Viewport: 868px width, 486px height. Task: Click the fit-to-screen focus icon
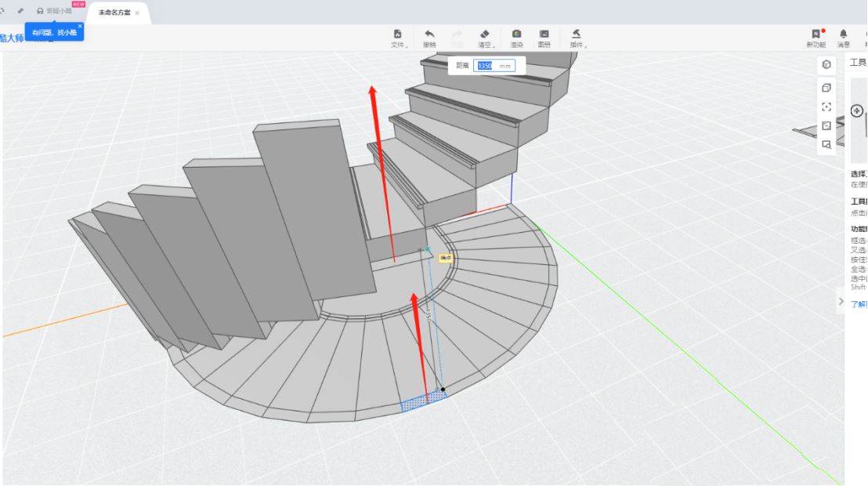point(826,107)
